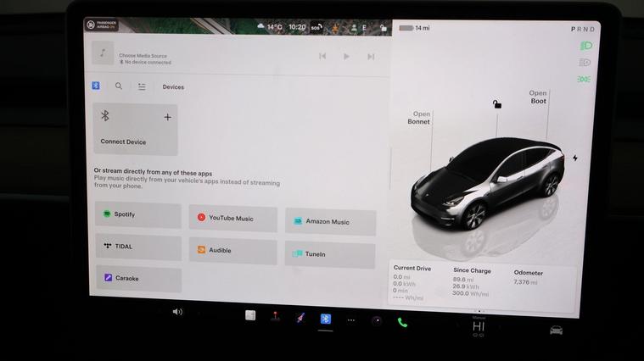Launch the Spotify streaming app
Viewport: 644px width, 361px height.
tap(138, 215)
